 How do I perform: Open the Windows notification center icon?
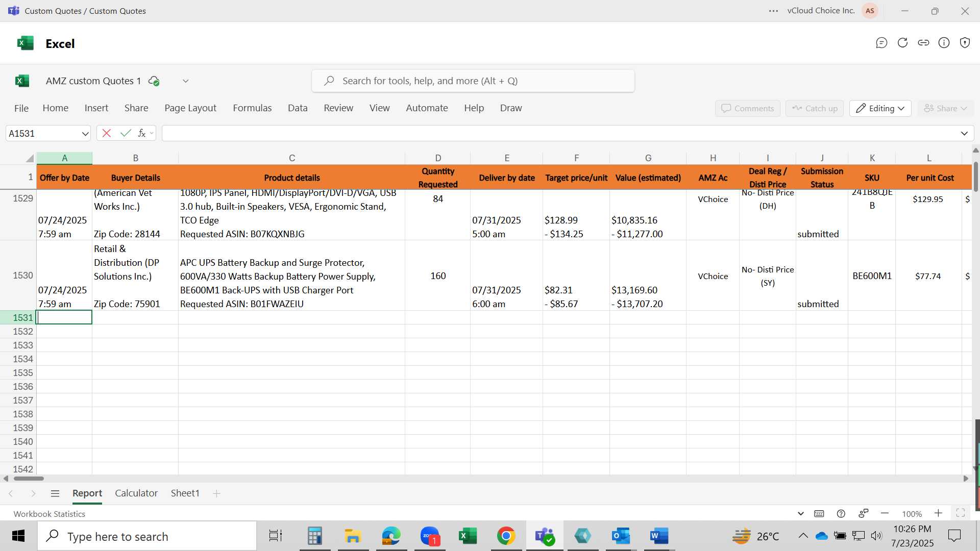click(954, 536)
